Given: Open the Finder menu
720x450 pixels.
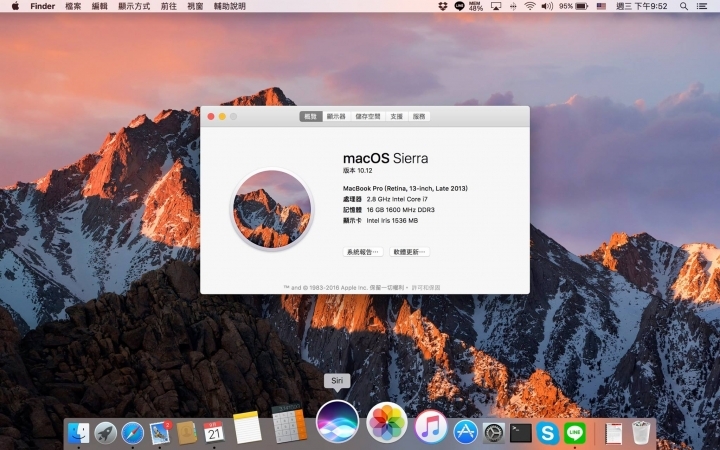Looking at the screenshot, I should pyautogui.click(x=43, y=6).
